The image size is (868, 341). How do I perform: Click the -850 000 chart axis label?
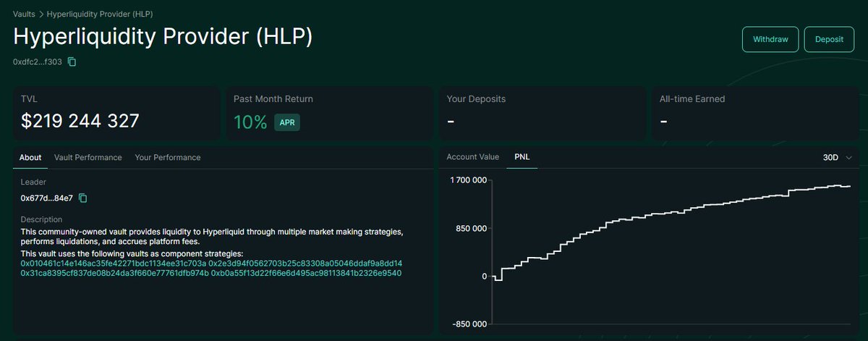click(x=470, y=324)
